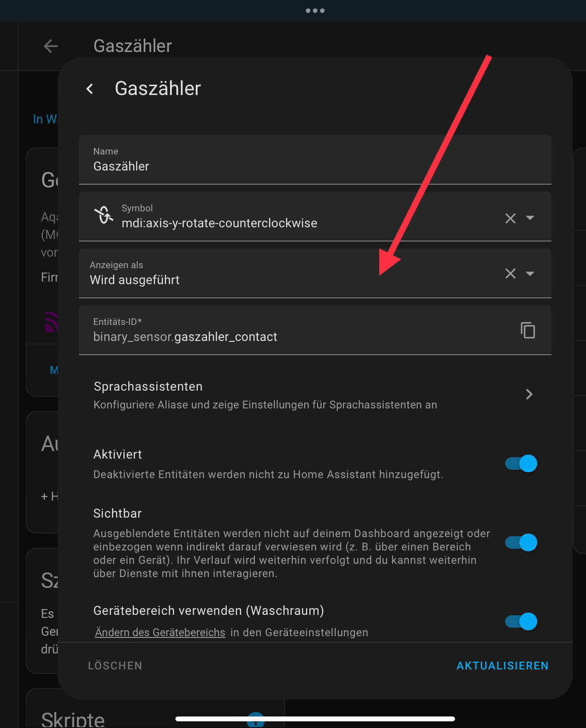Go back using dialog chevron beside Gaszähler
The width and height of the screenshot is (586, 728).
click(x=90, y=89)
